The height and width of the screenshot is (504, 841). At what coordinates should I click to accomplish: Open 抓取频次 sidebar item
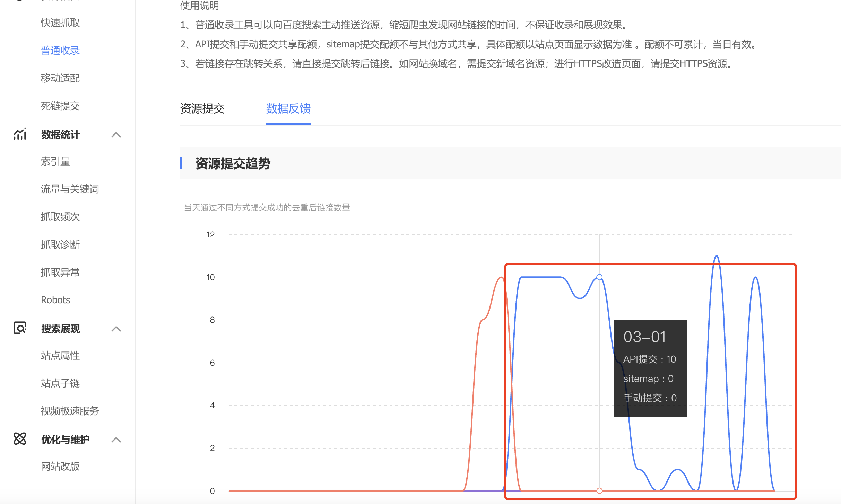60,217
